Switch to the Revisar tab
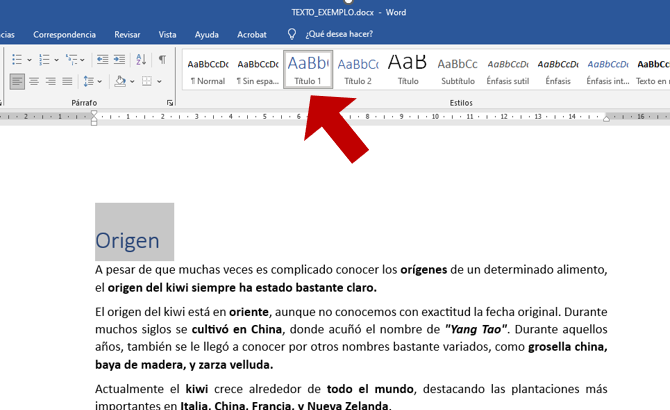 click(x=127, y=34)
